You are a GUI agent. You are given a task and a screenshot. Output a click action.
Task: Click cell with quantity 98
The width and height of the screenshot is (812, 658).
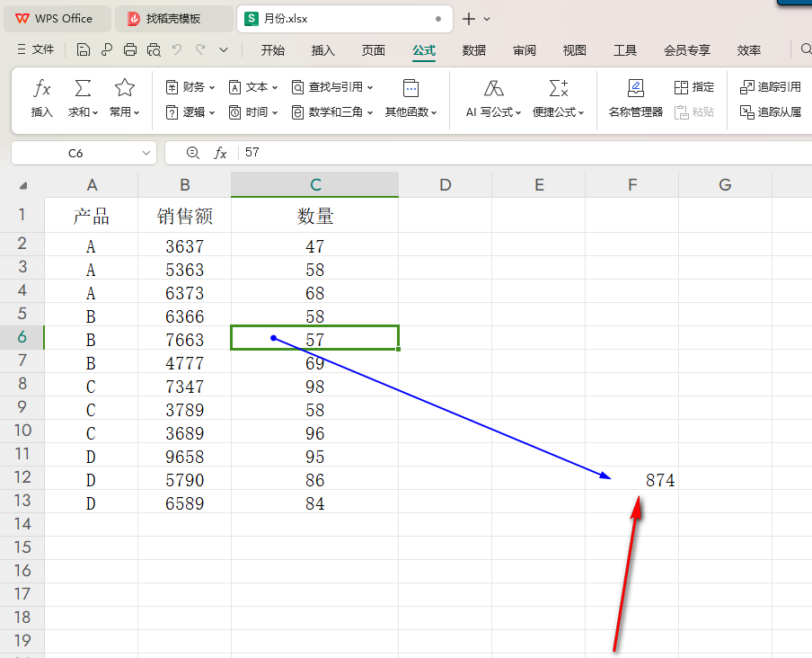[315, 385]
